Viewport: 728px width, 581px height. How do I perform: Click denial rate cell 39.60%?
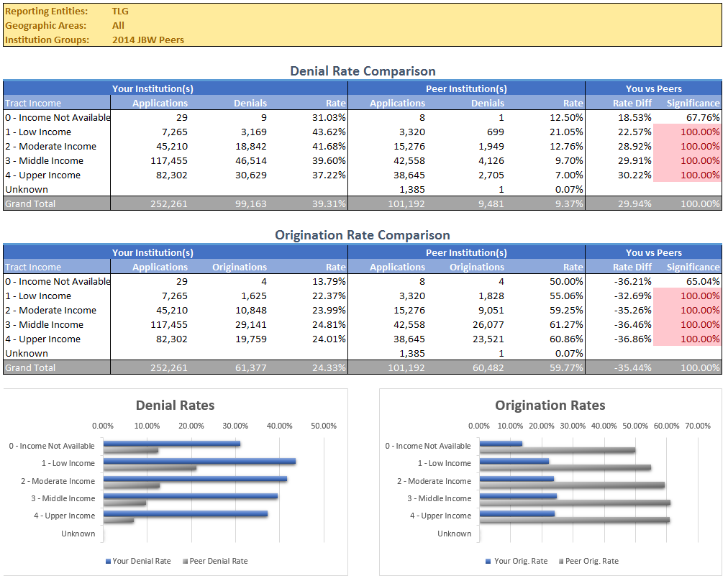(x=329, y=160)
